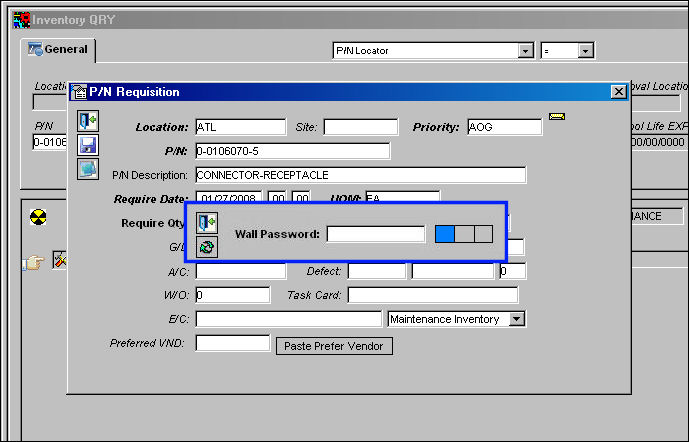
Task: Click the UOM field containing EA
Action: click(402, 197)
